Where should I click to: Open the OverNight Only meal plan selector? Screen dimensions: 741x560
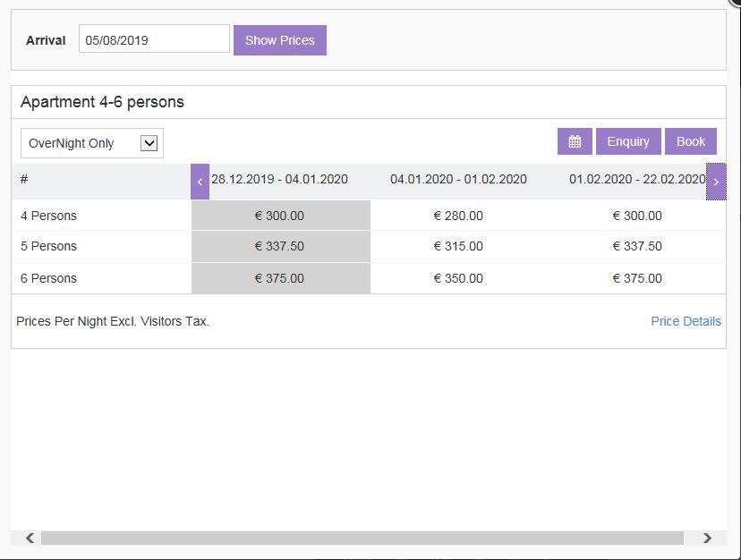pyautogui.click(x=92, y=143)
